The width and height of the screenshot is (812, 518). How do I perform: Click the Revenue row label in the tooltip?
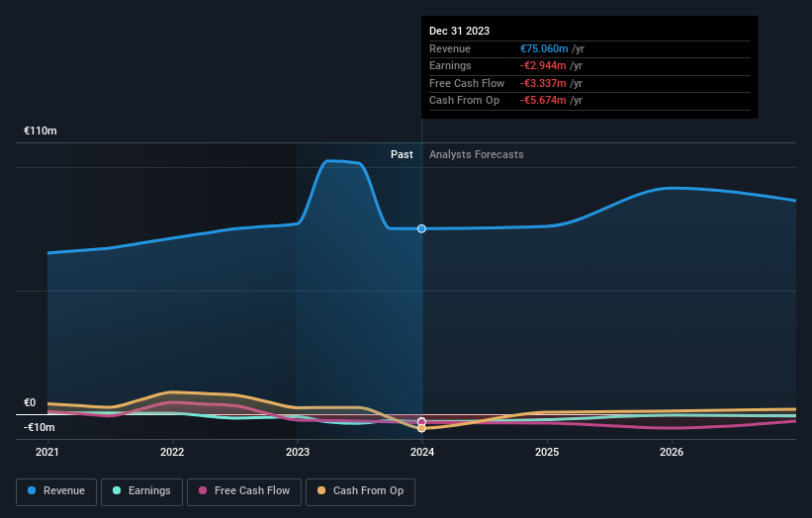point(450,48)
